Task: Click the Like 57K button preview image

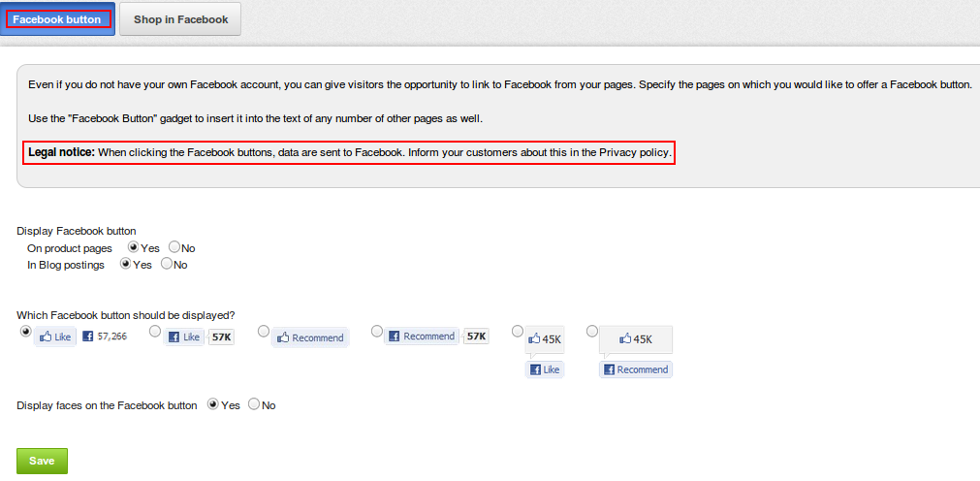Action: [199, 337]
